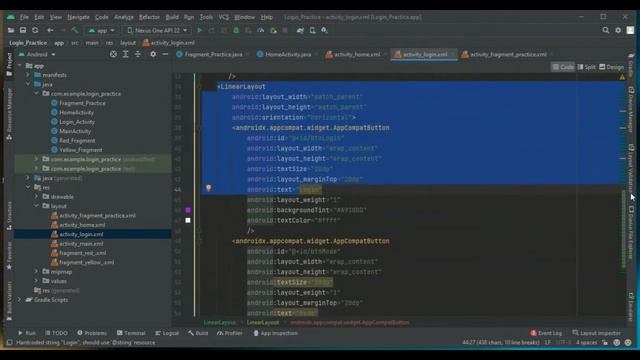Click the Save All disk icon
This screenshot has width=640, height=360.
point(23,30)
